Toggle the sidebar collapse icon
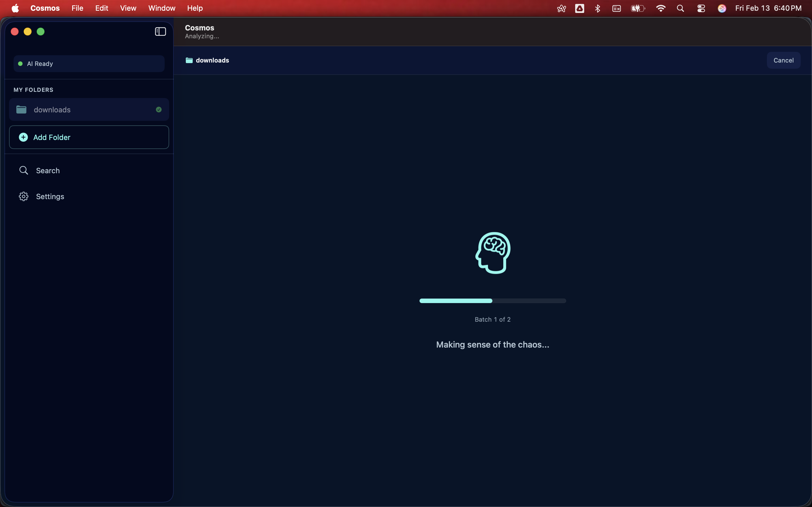 160,32
